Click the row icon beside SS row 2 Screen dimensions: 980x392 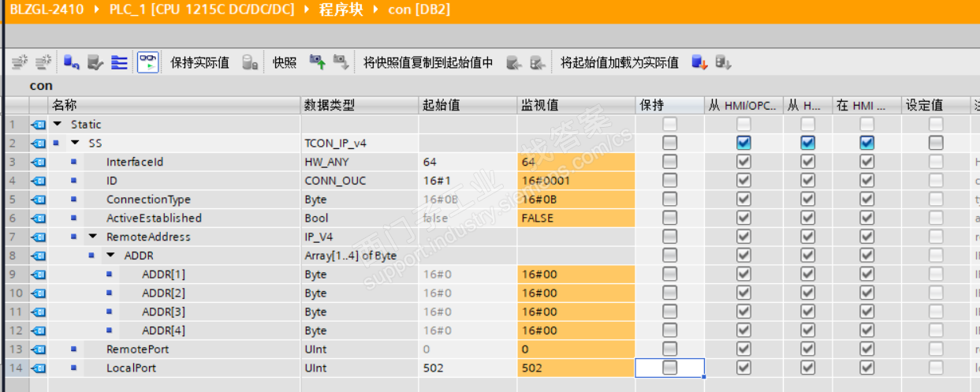[x=38, y=143]
